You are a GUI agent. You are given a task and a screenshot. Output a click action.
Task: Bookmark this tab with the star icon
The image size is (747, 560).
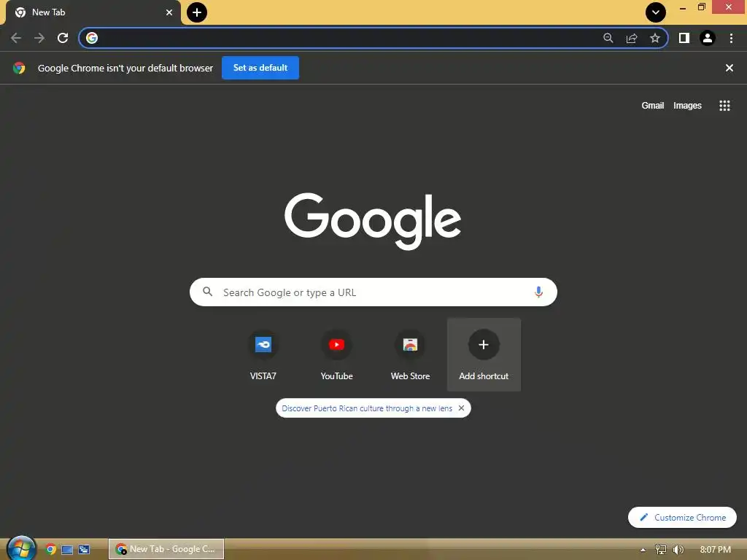tap(655, 38)
